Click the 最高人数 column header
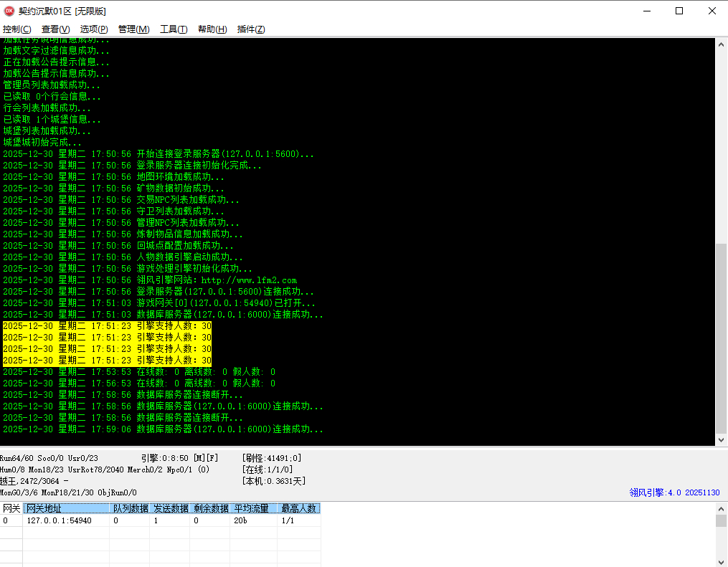Screen dimensions: 728x567 [x=298, y=508]
